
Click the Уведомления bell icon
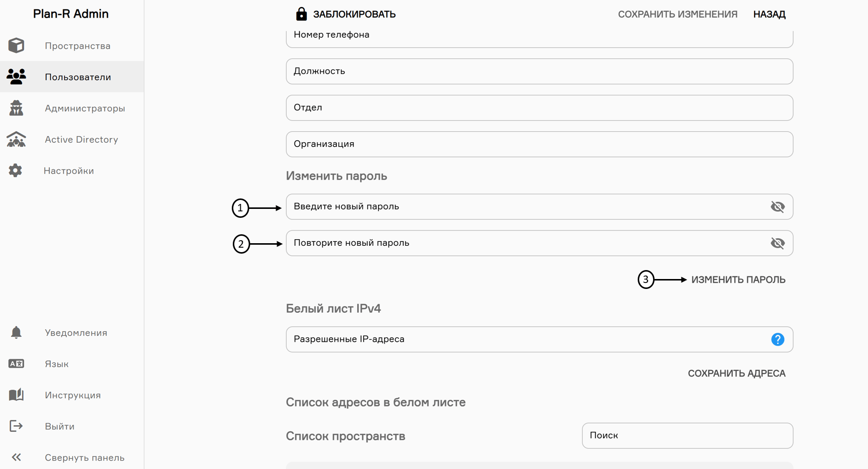[16, 332]
